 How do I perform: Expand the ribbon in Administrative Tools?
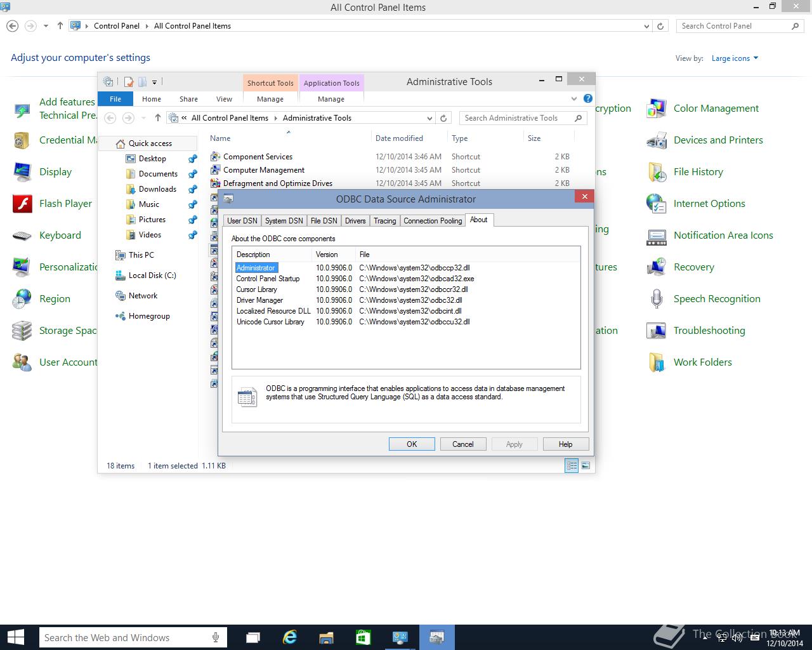click(574, 98)
